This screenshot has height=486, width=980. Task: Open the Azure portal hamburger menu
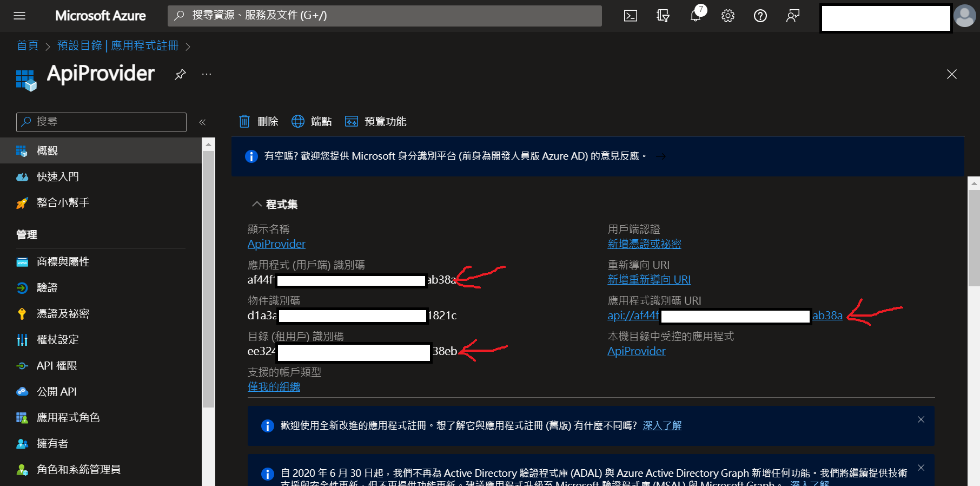pos(19,16)
